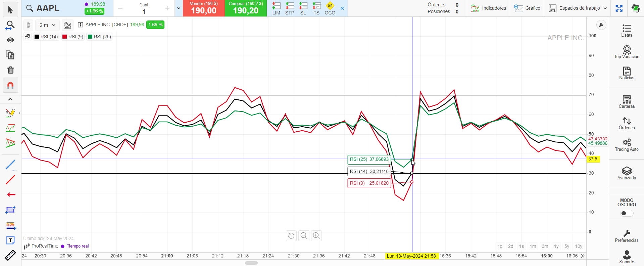Open the Gráfico menu
The height and width of the screenshot is (266, 644).
click(x=527, y=8)
